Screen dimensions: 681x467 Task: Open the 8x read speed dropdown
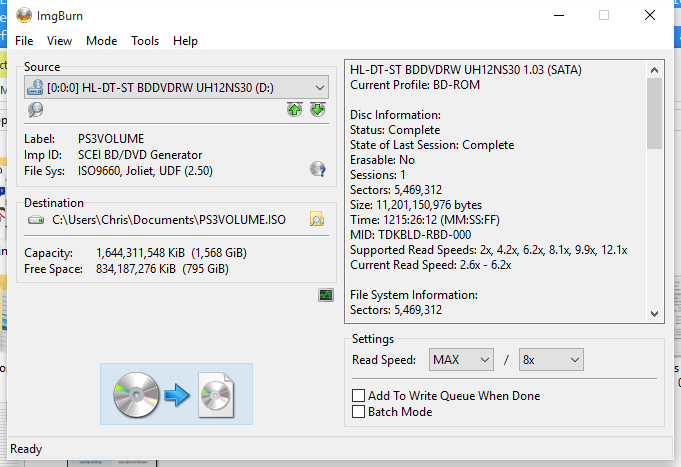coord(551,360)
